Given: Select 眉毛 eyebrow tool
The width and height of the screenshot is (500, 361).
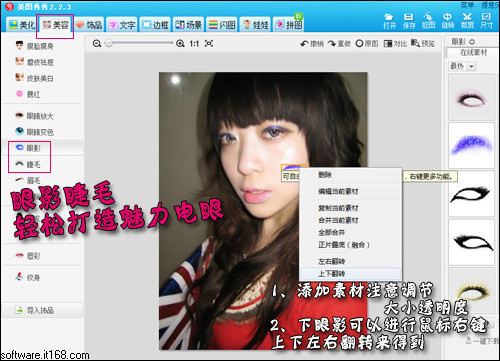Looking at the screenshot, I should (x=28, y=180).
